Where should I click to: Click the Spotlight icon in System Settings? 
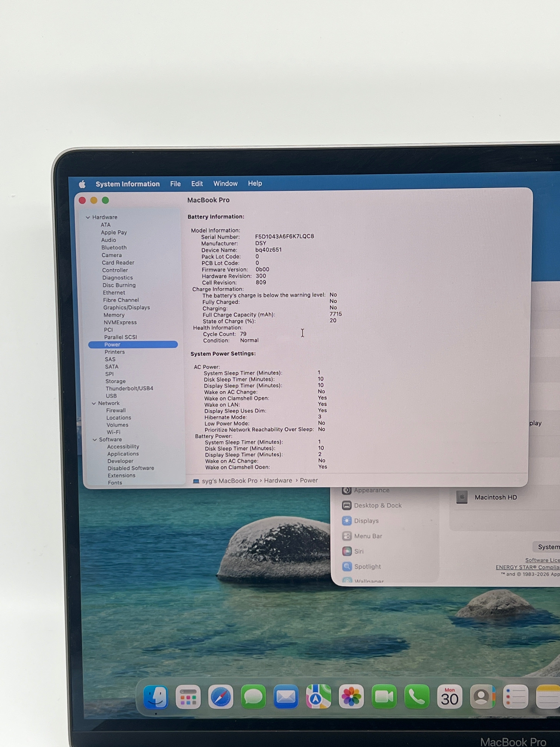tap(347, 567)
